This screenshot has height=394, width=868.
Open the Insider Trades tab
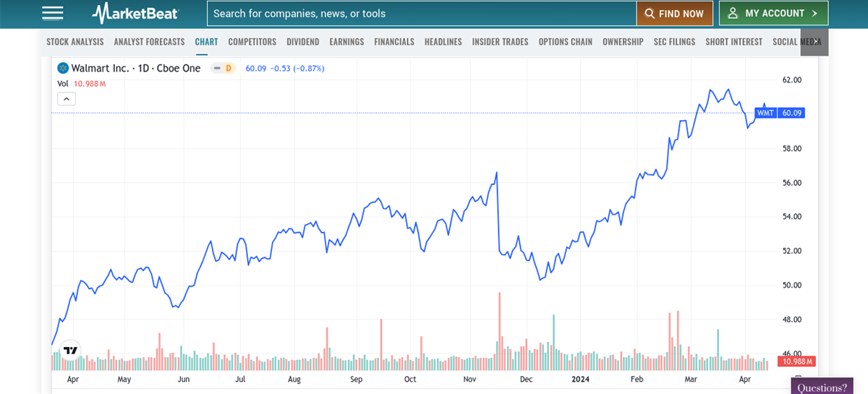(x=500, y=42)
